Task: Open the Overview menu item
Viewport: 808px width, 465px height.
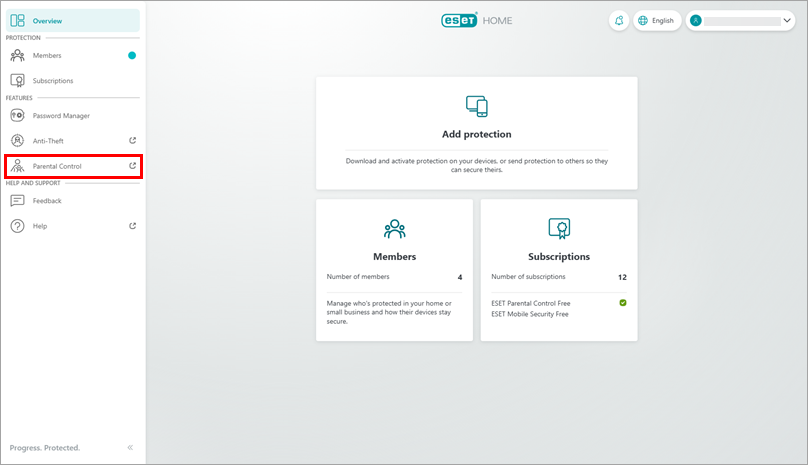Action: [x=47, y=21]
